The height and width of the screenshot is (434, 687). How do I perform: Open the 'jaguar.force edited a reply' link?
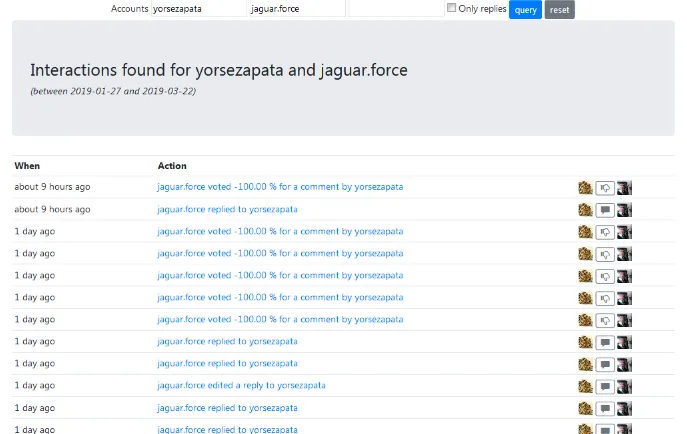pyautogui.click(x=241, y=385)
